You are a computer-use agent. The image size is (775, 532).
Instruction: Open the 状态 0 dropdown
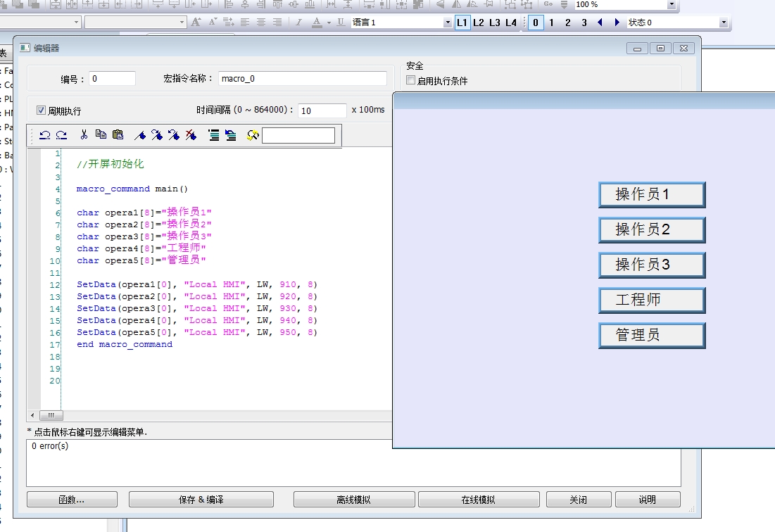pos(724,23)
